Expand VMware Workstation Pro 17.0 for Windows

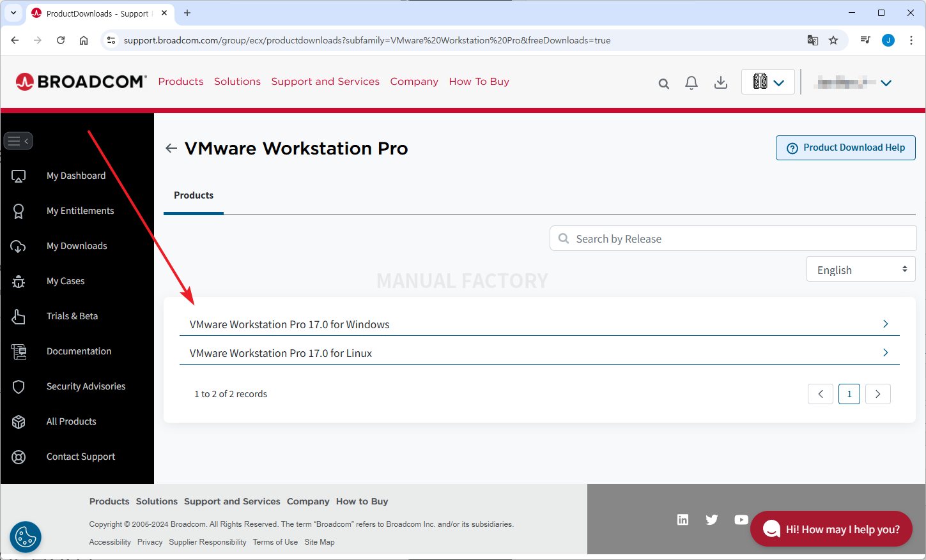539,324
